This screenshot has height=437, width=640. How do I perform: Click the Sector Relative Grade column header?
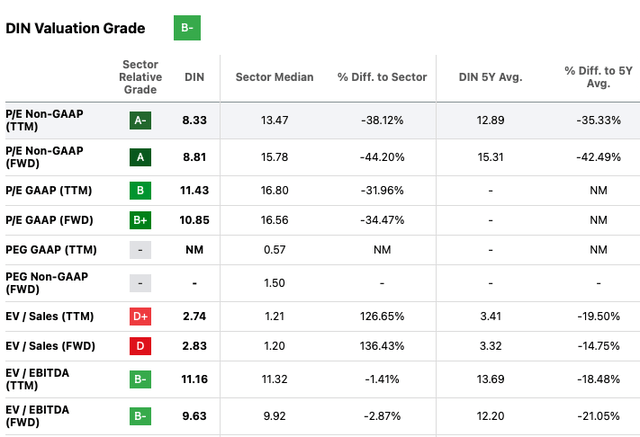[140, 77]
